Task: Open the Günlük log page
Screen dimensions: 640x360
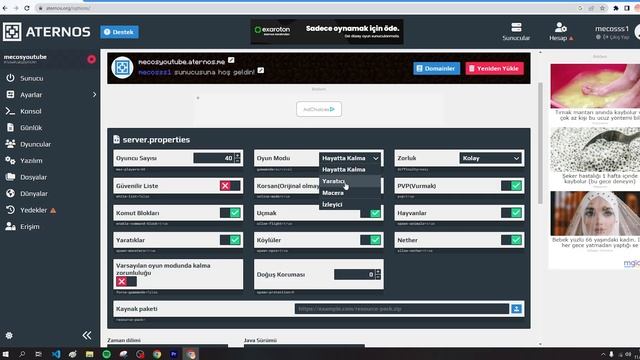Action: coord(31,128)
